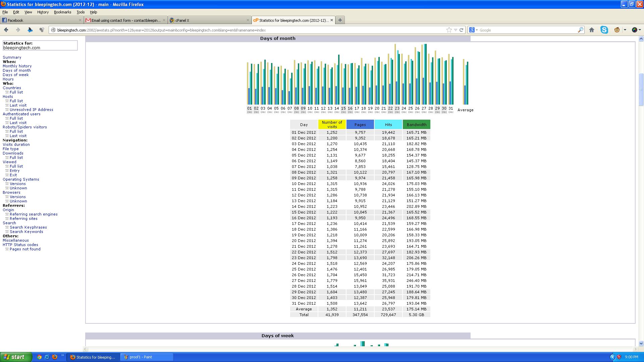This screenshot has width=644, height=362.
Task: Open the Bookmarks menu
Action: (x=62, y=12)
